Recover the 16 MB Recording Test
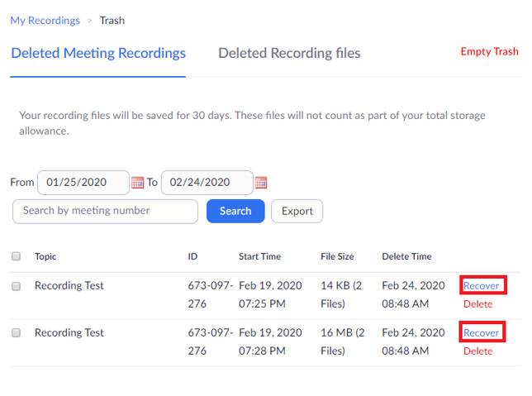The height and width of the screenshot is (396, 532). 481,333
